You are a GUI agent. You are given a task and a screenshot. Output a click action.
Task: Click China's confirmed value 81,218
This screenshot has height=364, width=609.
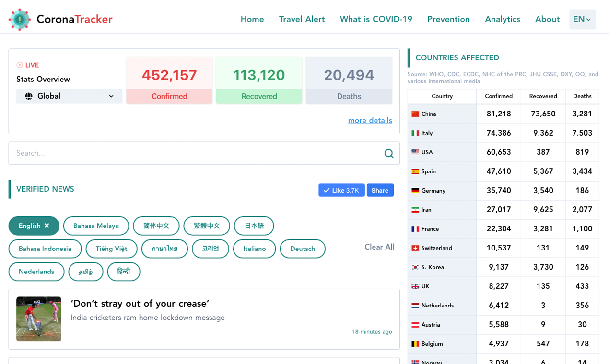[499, 114]
